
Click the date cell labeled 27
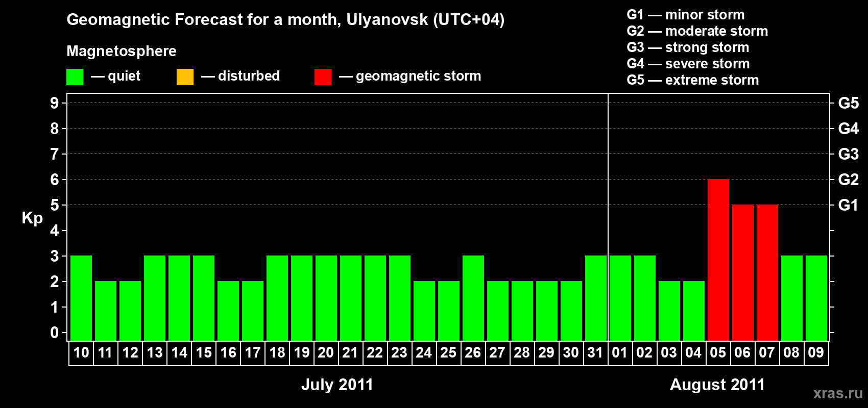pyautogui.click(x=498, y=353)
